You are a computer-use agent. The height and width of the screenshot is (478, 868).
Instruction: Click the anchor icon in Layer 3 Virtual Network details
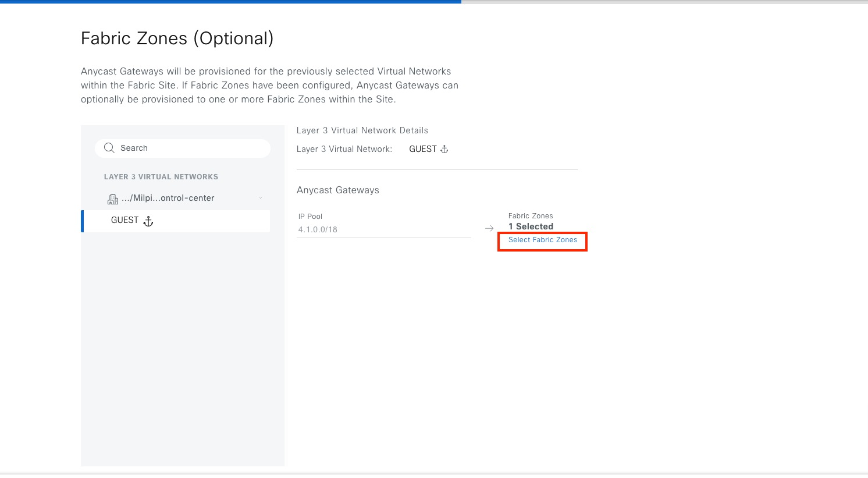tap(444, 149)
